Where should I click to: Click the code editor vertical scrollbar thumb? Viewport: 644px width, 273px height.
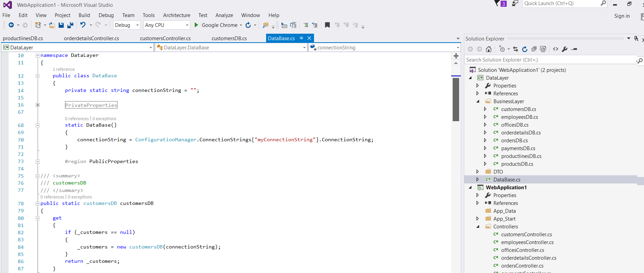(456, 99)
